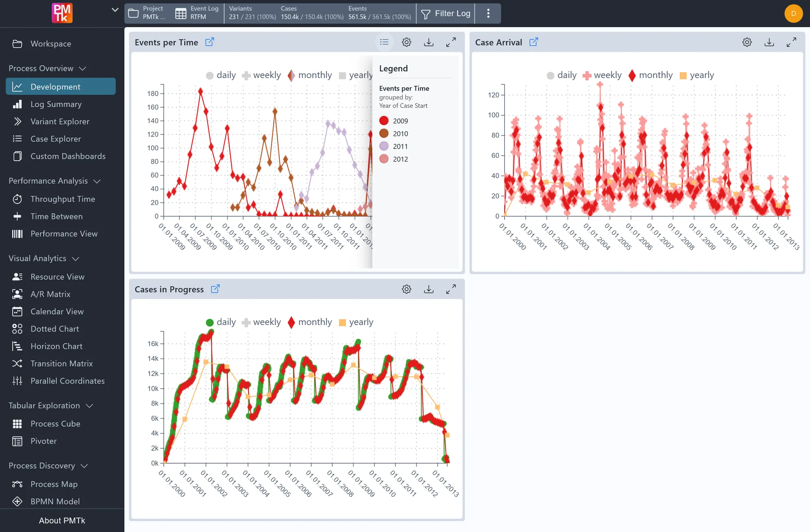Viewport: 810px width, 532px height.
Task: Open Case Arrival in external view
Action: click(534, 42)
